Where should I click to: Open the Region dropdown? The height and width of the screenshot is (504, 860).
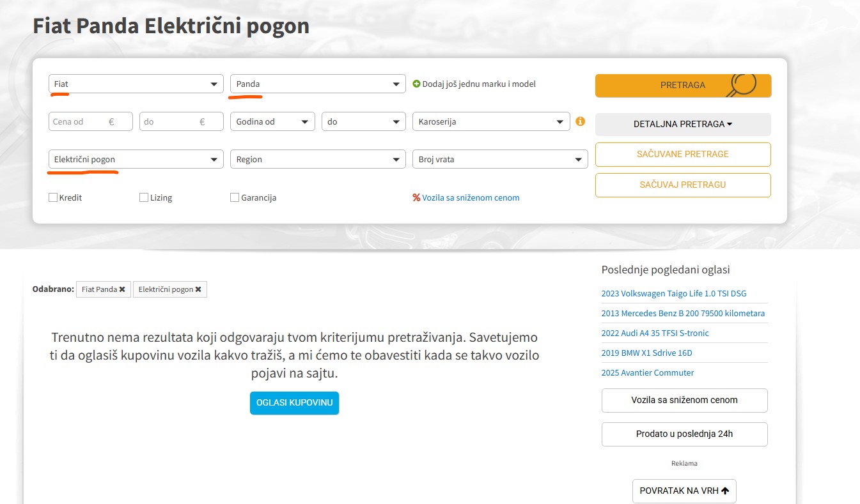(318, 159)
